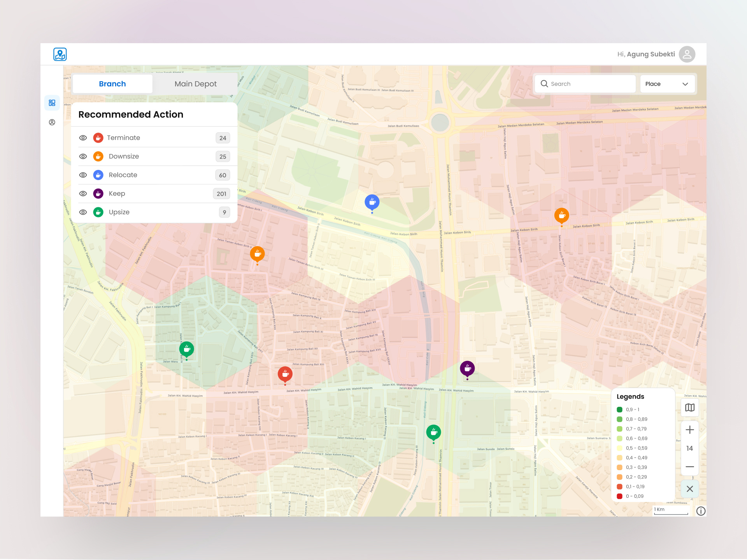Click the map logo in header
The image size is (747, 560).
pyautogui.click(x=60, y=54)
